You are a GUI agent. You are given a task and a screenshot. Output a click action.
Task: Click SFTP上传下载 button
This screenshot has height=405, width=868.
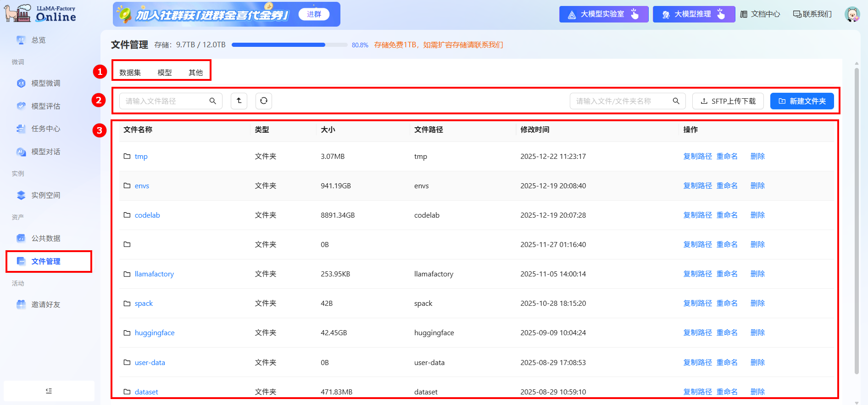[728, 101]
